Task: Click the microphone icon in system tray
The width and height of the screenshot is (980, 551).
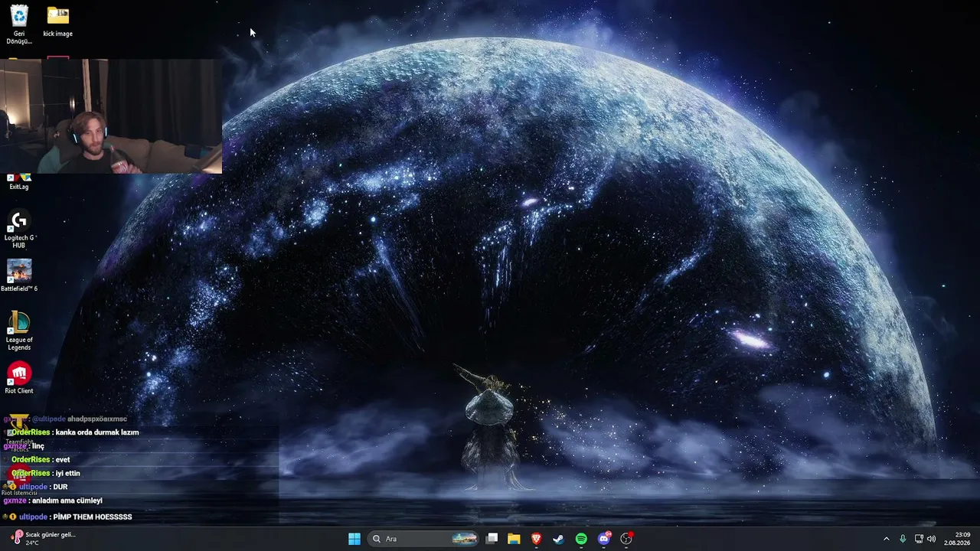Action: (903, 539)
